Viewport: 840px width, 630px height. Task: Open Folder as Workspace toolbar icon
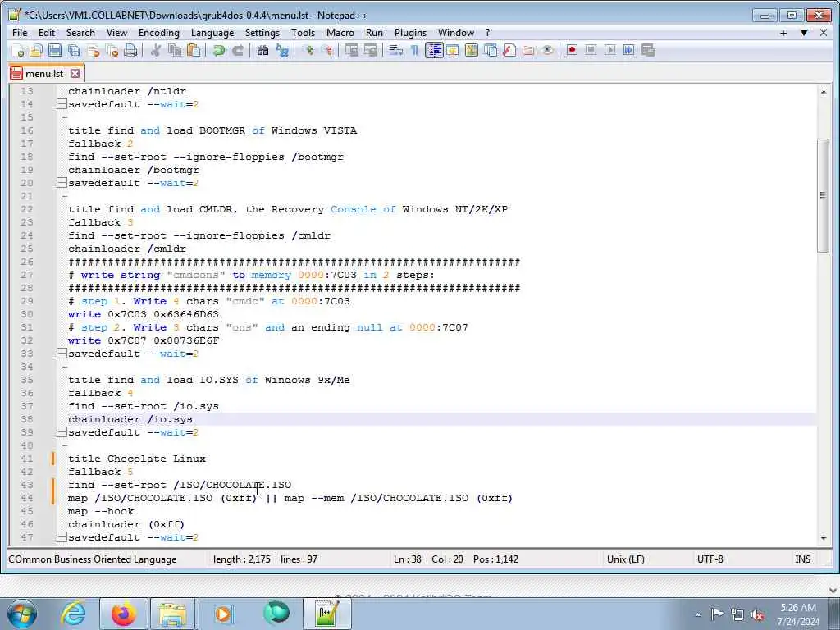(528, 50)
